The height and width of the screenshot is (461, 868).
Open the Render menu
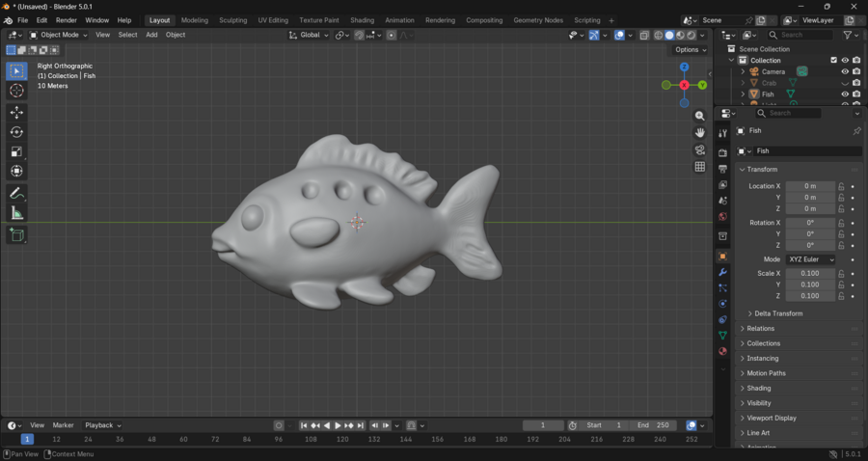[x=67, y=20]
